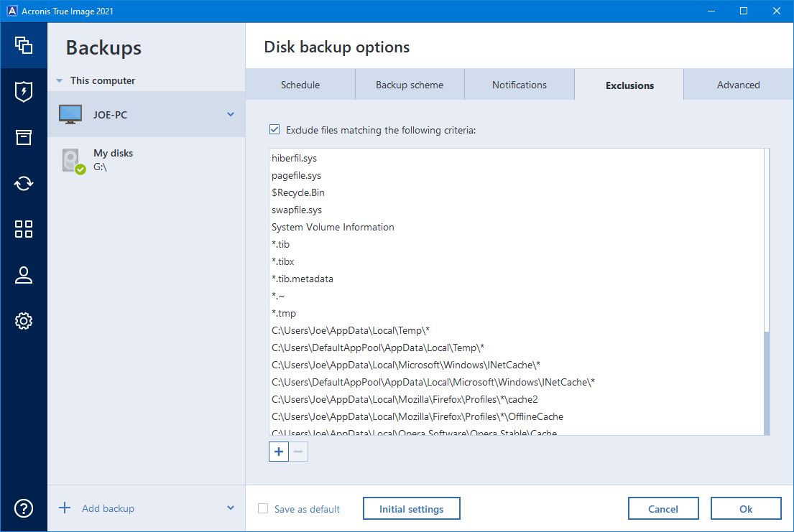Select the Joe Microsoft\Windows\INetCache entry
This screenshot has height=532, width=794.
click(x=517, y=365)
